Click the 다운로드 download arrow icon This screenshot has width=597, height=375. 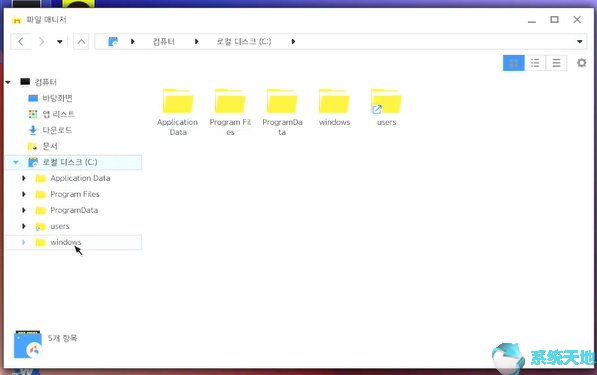[33, 130]
